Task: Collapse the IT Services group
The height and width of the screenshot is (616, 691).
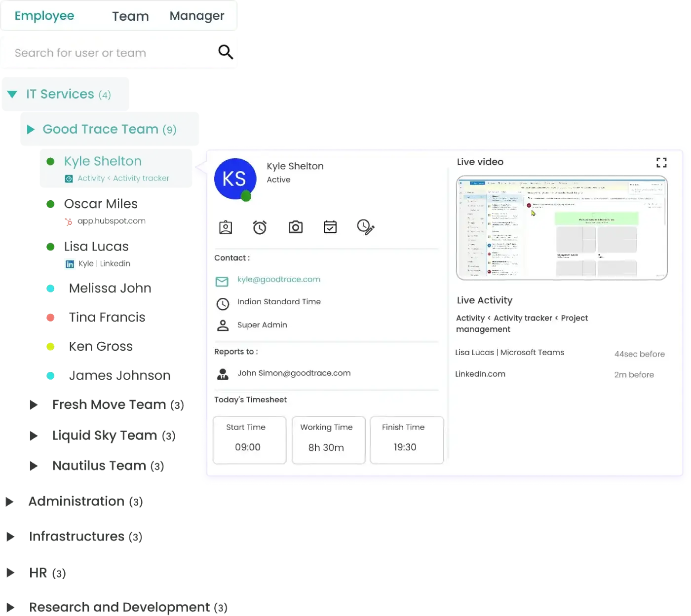Action: click(x=13, y=94)
